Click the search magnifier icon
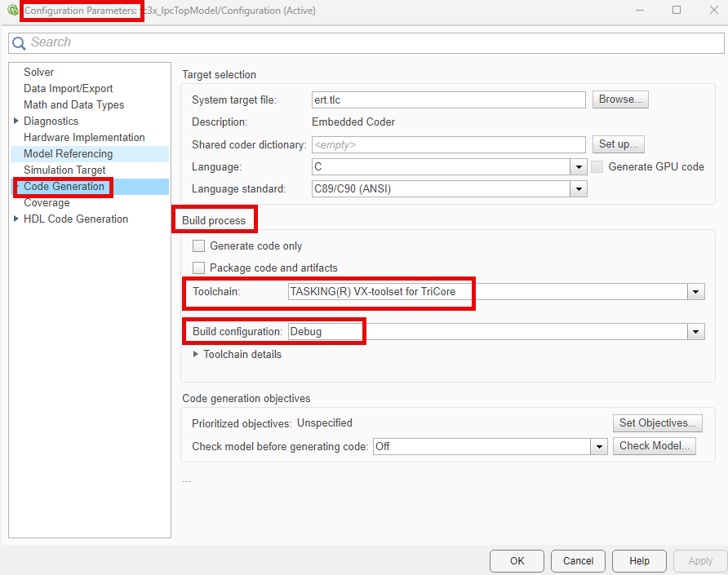The height and width of the screenshot is (575, 728). pos(19,43)
